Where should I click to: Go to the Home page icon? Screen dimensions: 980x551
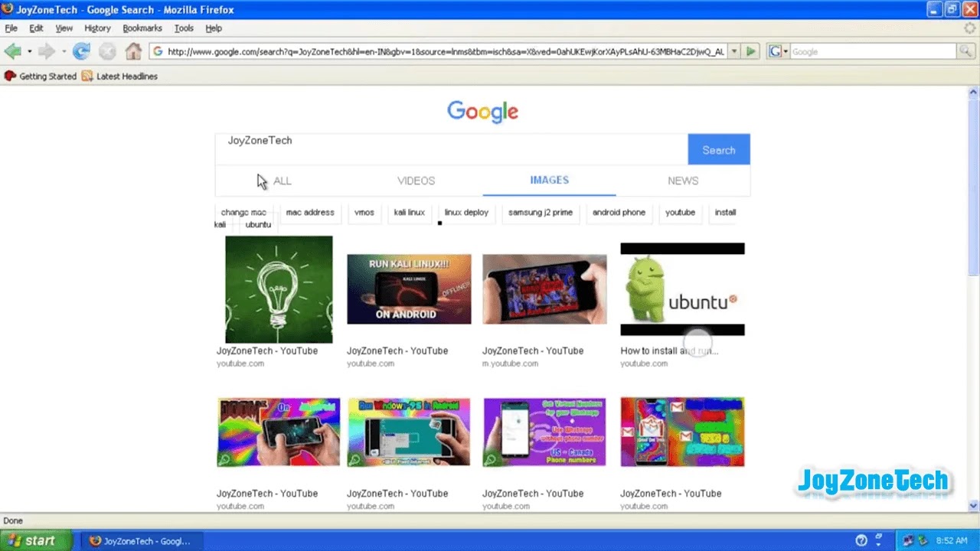click(x=133, y=51)
